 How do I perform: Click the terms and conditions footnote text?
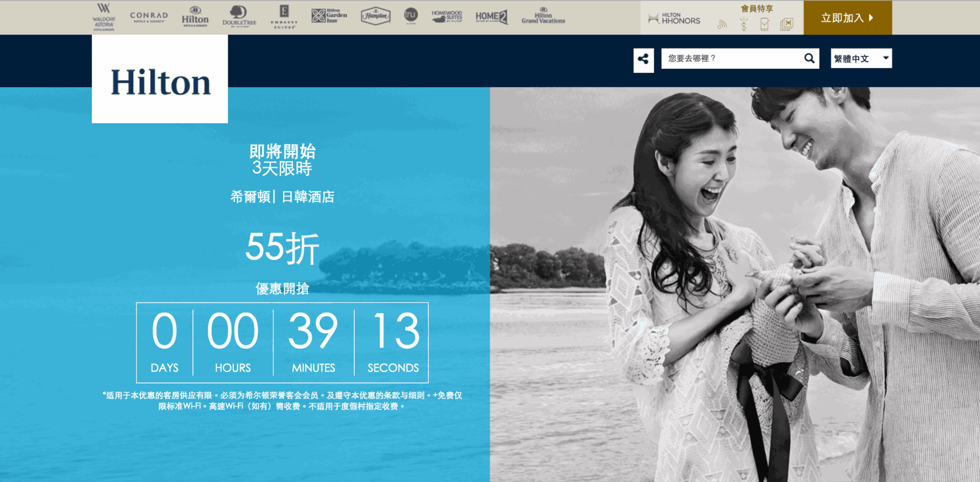(282, 401)
